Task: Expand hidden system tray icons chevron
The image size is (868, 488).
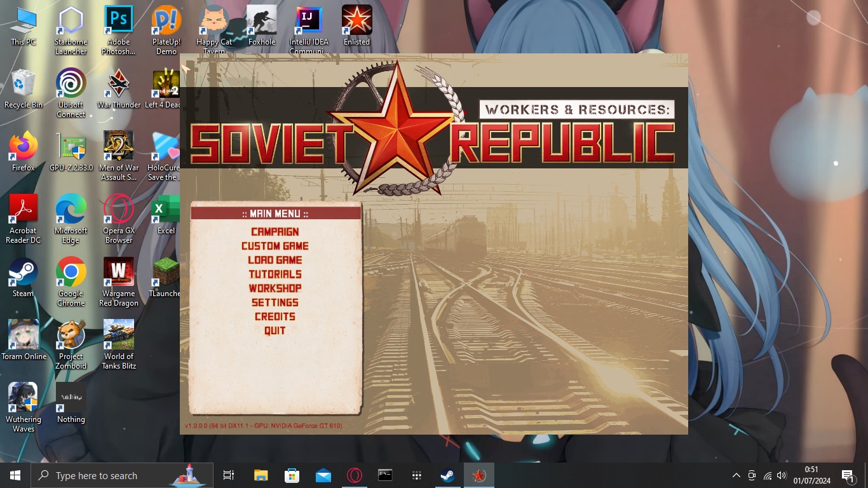Action: (x=736, y=475)
